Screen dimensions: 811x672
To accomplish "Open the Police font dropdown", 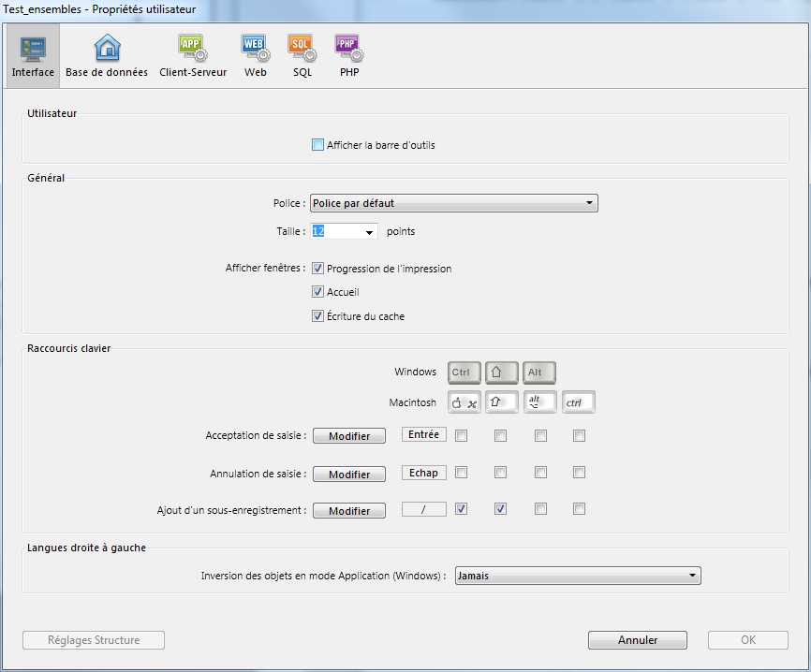I will pos(453,203).
